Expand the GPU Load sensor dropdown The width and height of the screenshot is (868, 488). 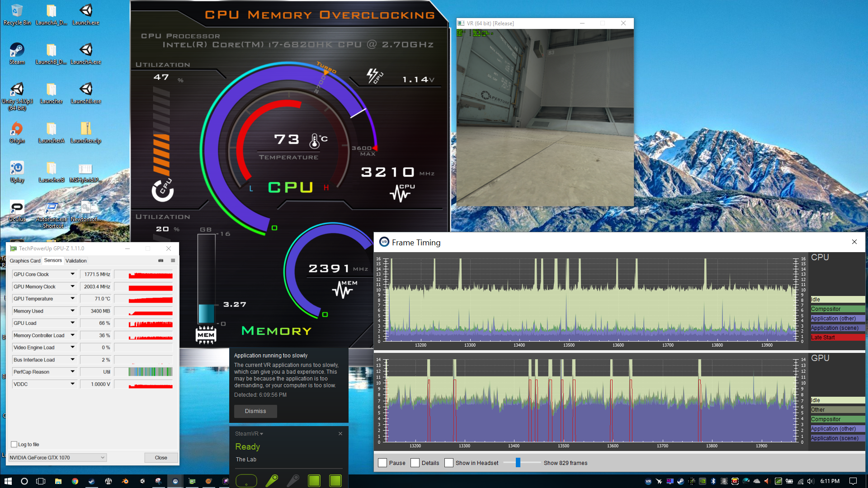pos(72,323)
